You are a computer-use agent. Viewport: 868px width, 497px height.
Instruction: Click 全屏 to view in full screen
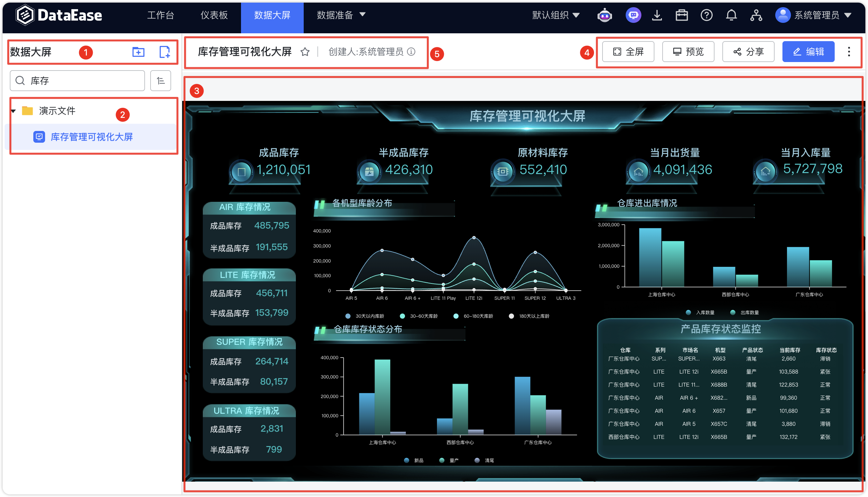[x=627, y=52]
